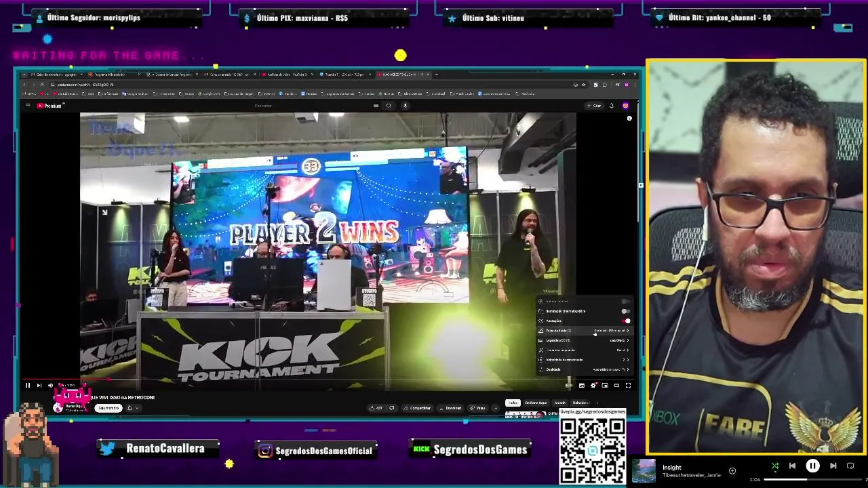The height and width of the screenshot is (488, 868).
Task: Start YouTube voice search microphone
Action: (x=405, y=106)
